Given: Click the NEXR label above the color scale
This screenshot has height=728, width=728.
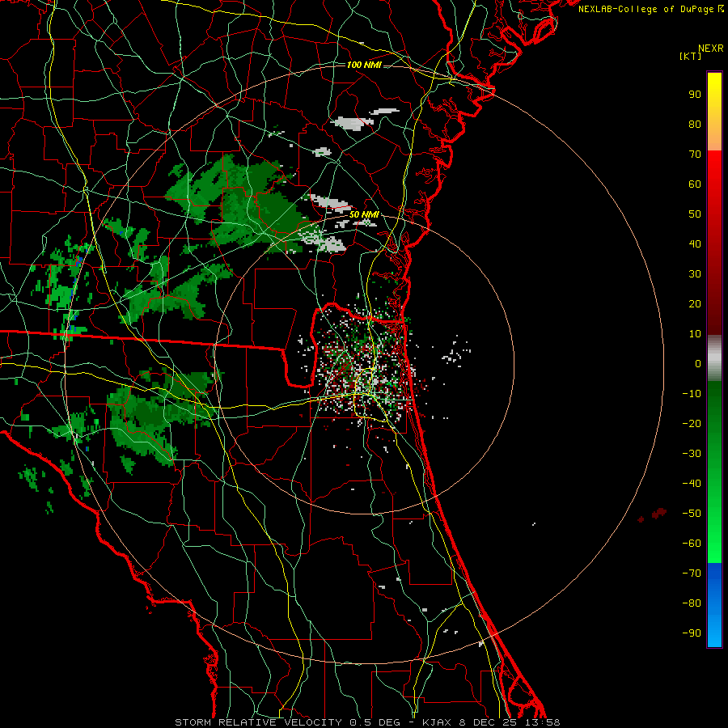Looking at the screenshot, I should click(x=711, y=49).
